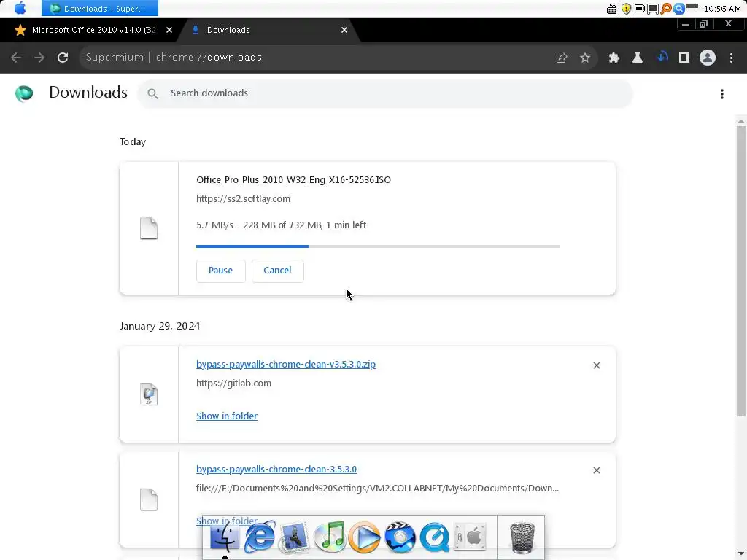Focus the Search downloads field
This screenshot has height=560, width=747.
pos(385,93)
